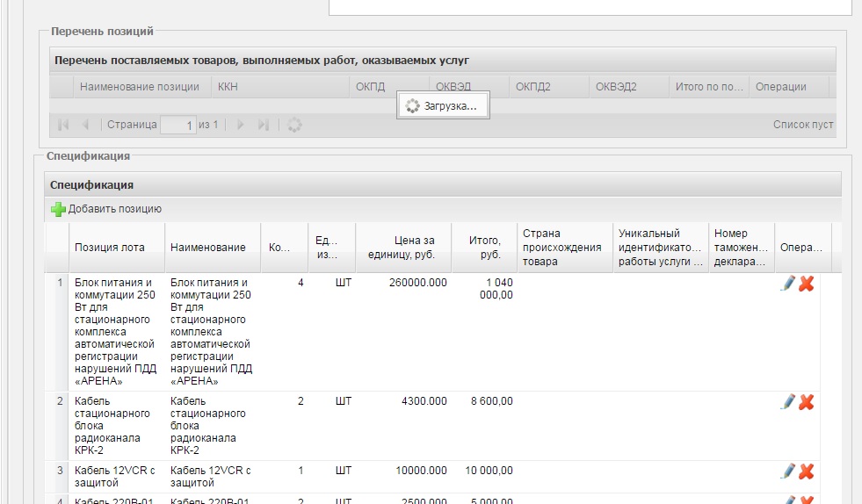Click Итого, руб. column header
This screenshot has height=504, width=862.
tap(484, 248)
